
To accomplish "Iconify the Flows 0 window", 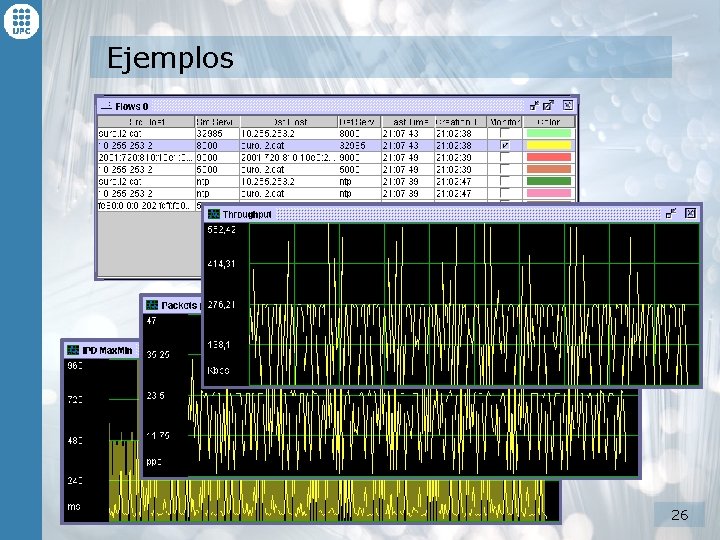I will click(x=534, y=106).
